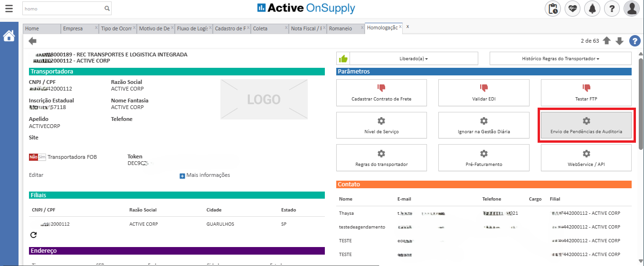Click the Telefone column header in Contato
Screen dimensions: 644x266
[492, 199]
